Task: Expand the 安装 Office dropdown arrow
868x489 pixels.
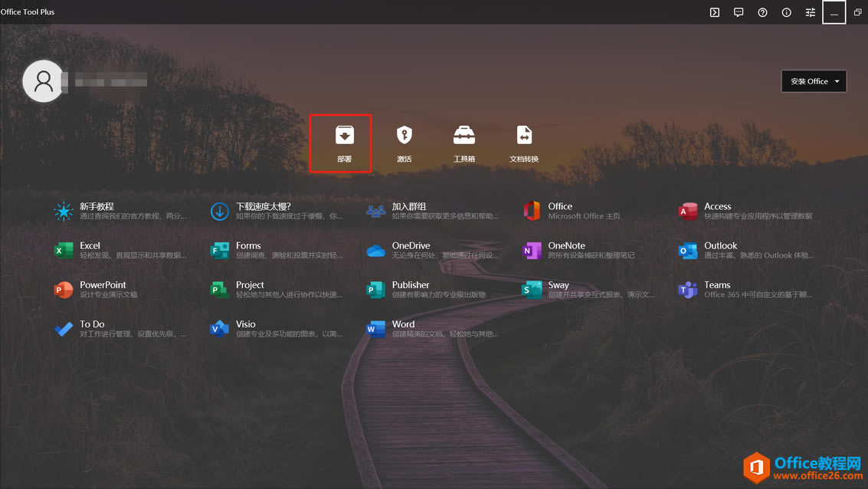Action: pyautogui.click(x=837, y=81)
